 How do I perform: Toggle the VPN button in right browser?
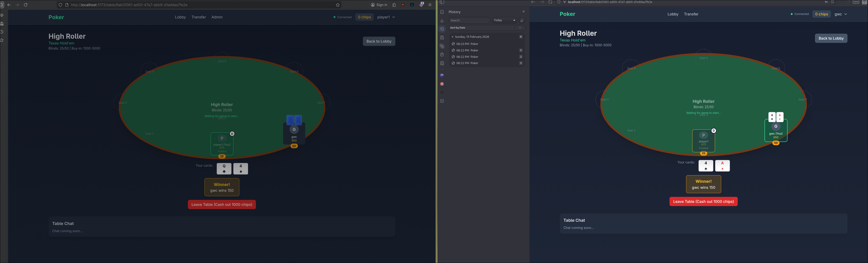pos(856,2)
